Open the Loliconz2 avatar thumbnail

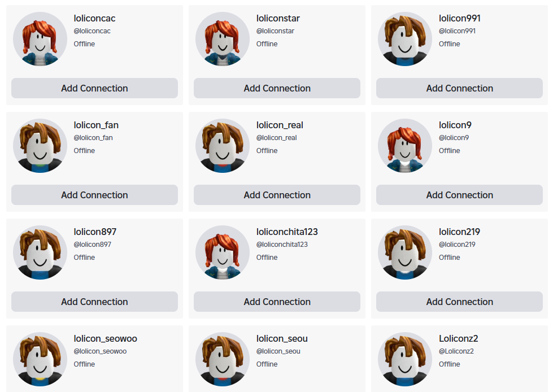pyautogui.click(x=405, y=359)
